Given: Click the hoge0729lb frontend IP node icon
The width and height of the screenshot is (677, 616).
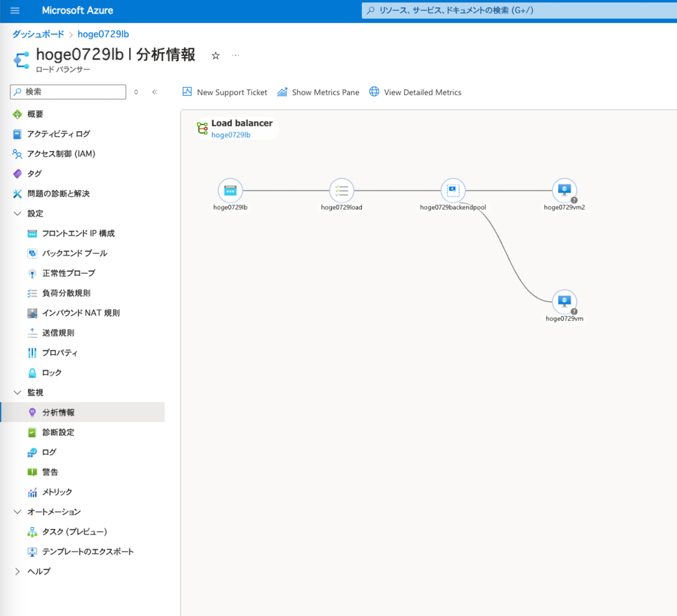Looking at the screenshot, I should [230, 191].
